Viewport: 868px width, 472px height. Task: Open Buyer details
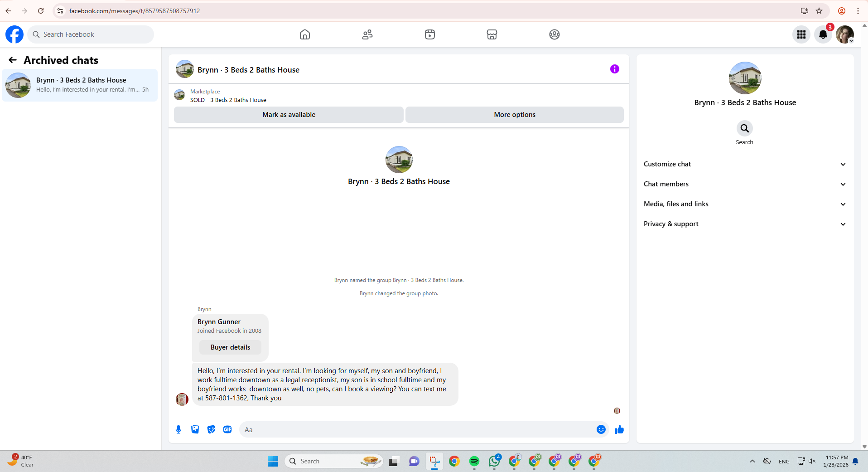[x=230, y=347]
